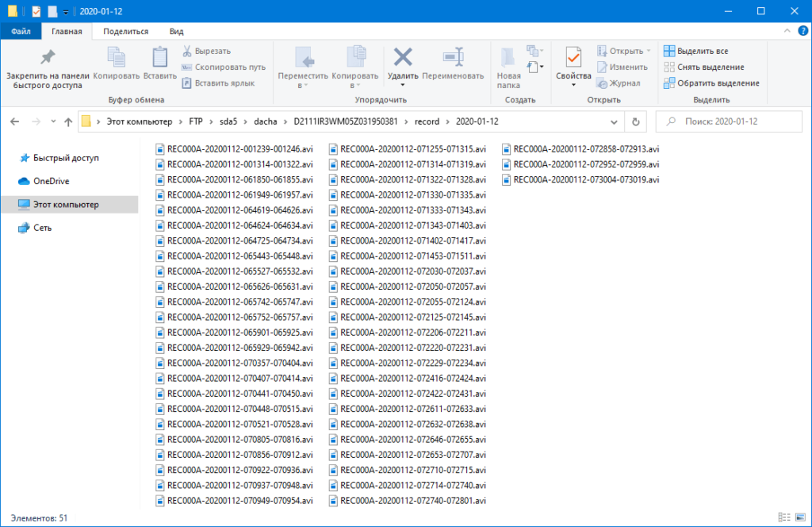Open the ribbon help question mark icon
Screen dimensions: 812x527
(x=801, y=31)
